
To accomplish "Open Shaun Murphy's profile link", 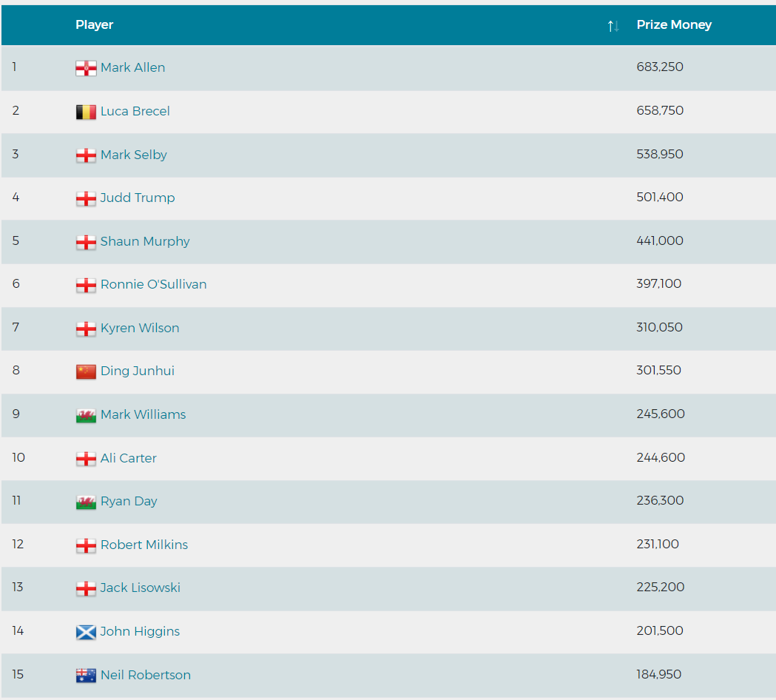I will tap(145, 241).
